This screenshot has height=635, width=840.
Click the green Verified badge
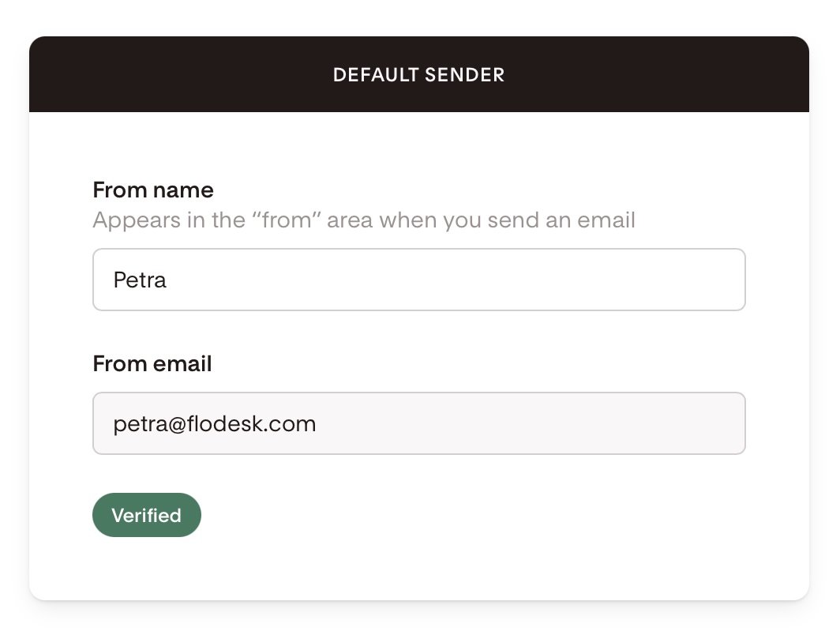147,515
